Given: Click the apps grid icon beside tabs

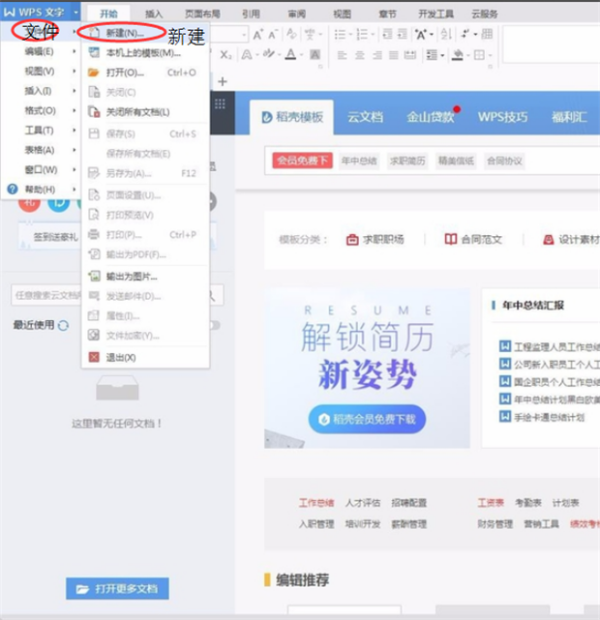Looking at the screenshot, I should 220,104.
